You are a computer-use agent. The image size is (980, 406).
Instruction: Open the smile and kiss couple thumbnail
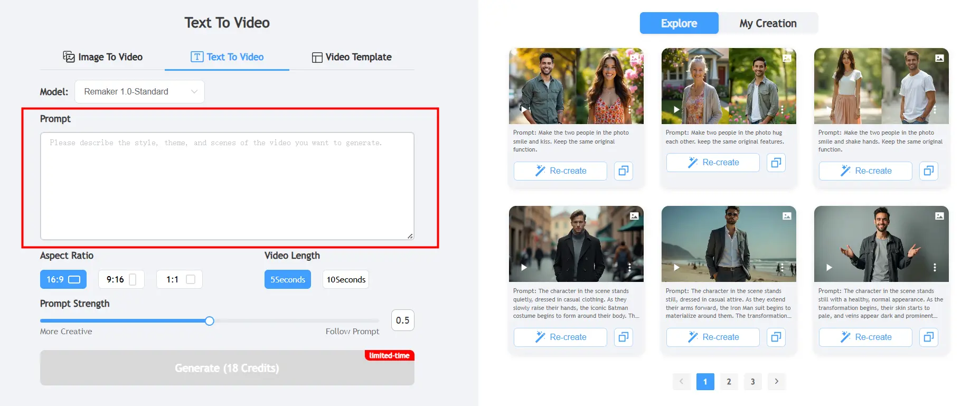point(576,86)
